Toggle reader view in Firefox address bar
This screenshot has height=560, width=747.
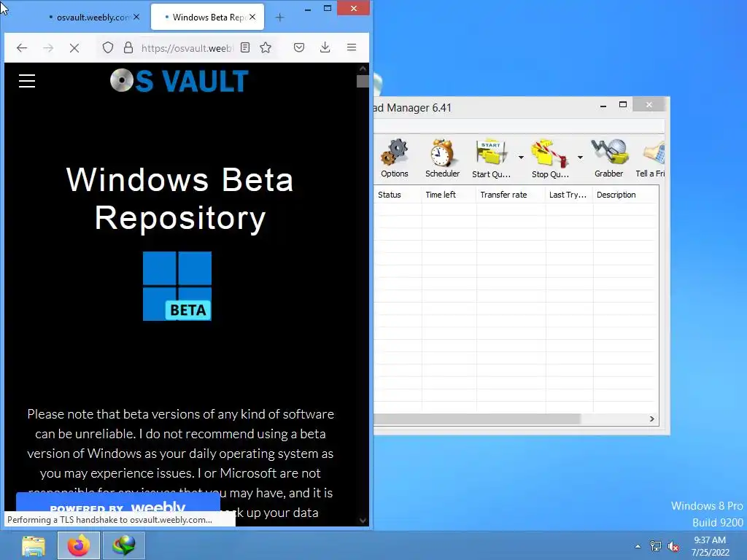pos(245,47)
